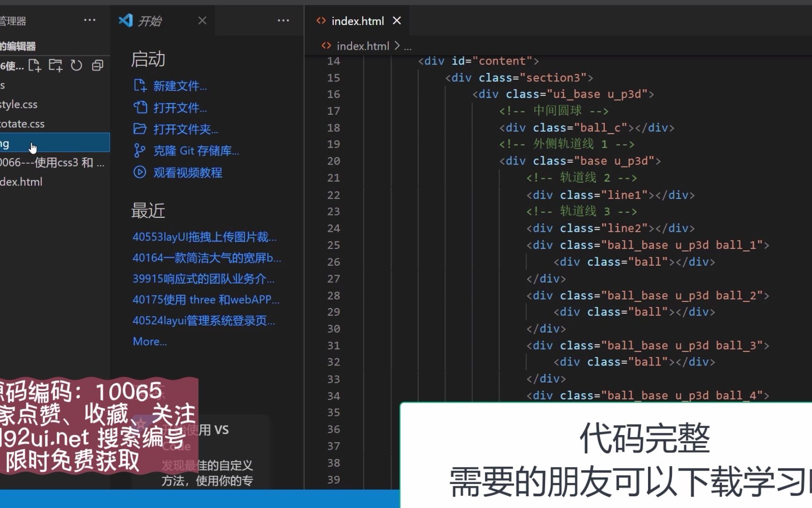Click 新建文件 link
Viewport: 812px width, 508px height.
[180, 86]
